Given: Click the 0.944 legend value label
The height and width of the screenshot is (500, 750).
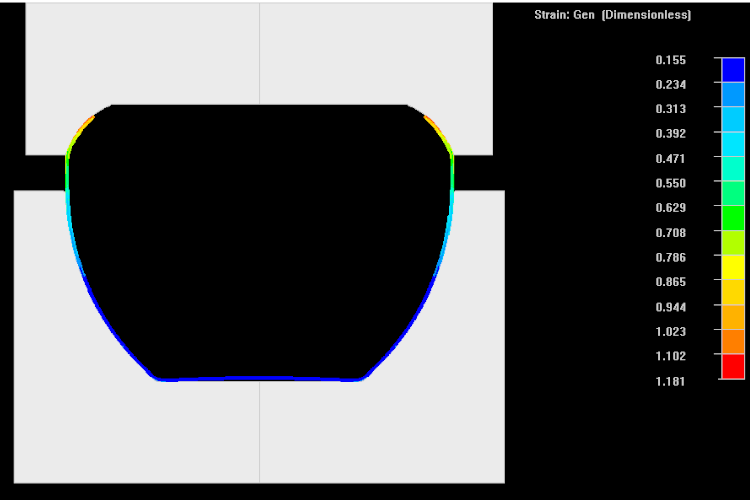Looking at the screenshot, I should click(670, 306).
